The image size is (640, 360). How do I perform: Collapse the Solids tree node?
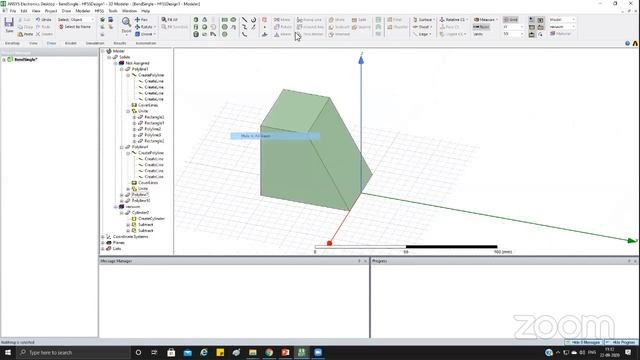(x=109, y=57)
